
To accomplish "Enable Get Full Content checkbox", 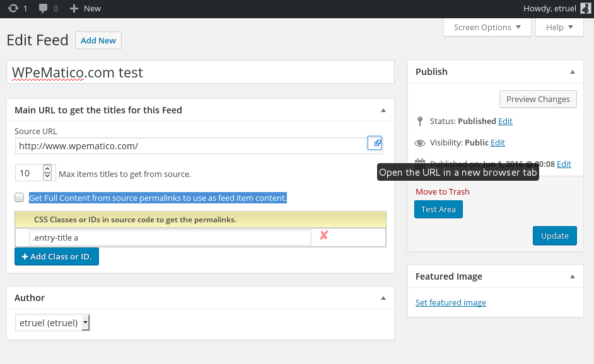I will pos(20,197).
